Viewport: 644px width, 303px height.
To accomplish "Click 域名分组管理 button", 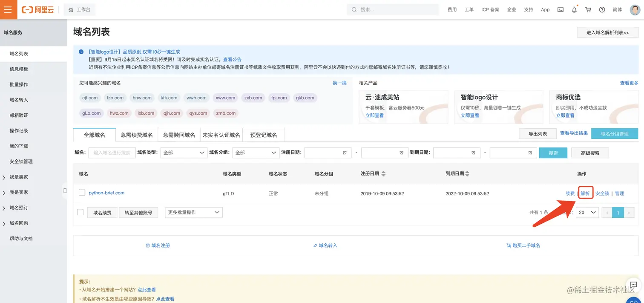I will coord(615,133).
